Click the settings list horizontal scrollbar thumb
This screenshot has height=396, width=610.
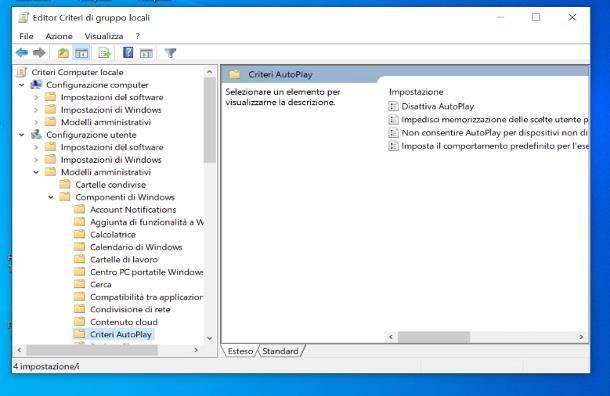[433, 337]
